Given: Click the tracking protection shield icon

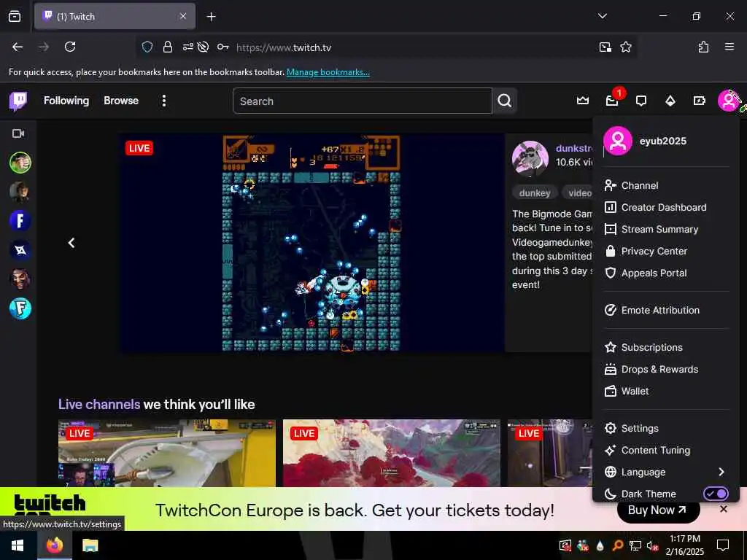Looking at the screenshot, I should pyautogui.click(x=147, y=47).
